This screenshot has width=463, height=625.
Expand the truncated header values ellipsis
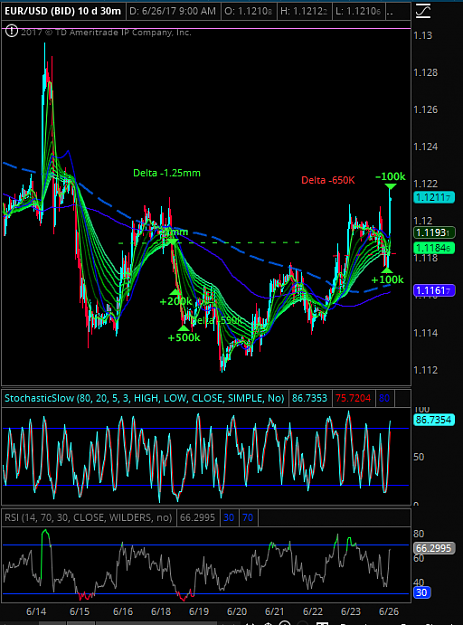click(390, 12)
